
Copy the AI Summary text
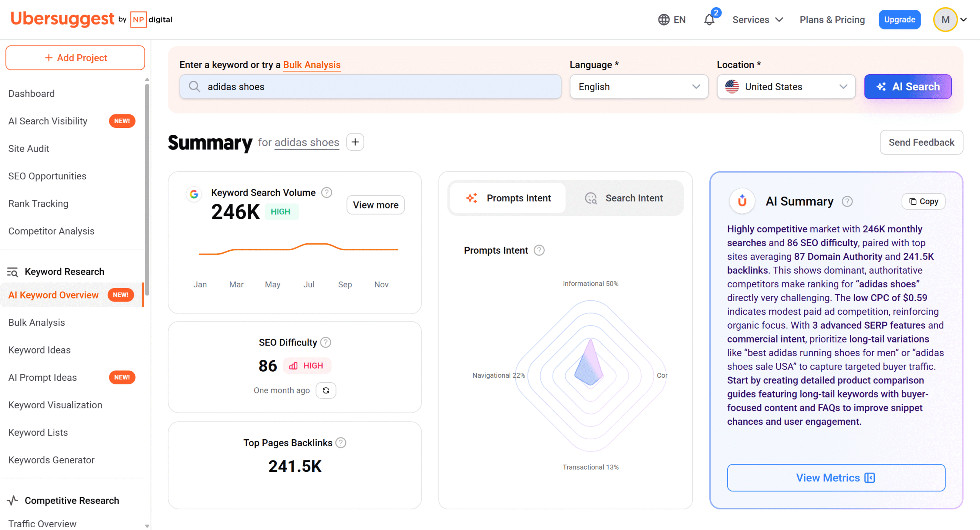point(923,201)
